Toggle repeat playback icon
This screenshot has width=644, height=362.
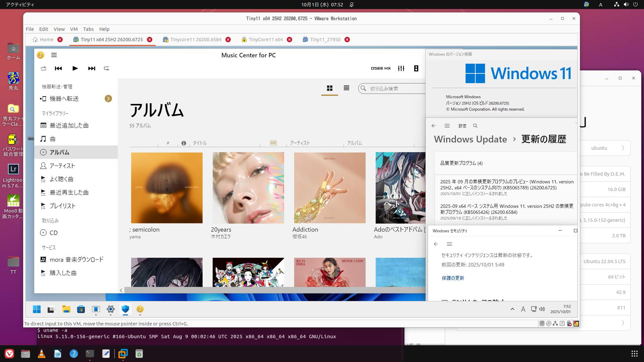point(107,68)
